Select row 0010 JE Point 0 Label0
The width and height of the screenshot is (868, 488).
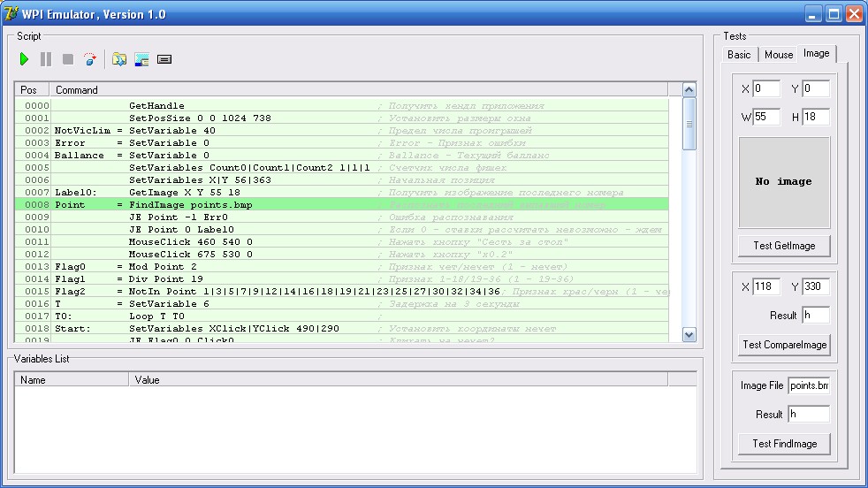click(341, 229)
